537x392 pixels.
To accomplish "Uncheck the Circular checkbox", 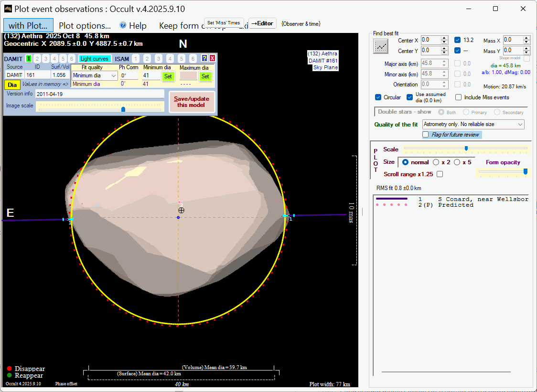I will (378, 97).
